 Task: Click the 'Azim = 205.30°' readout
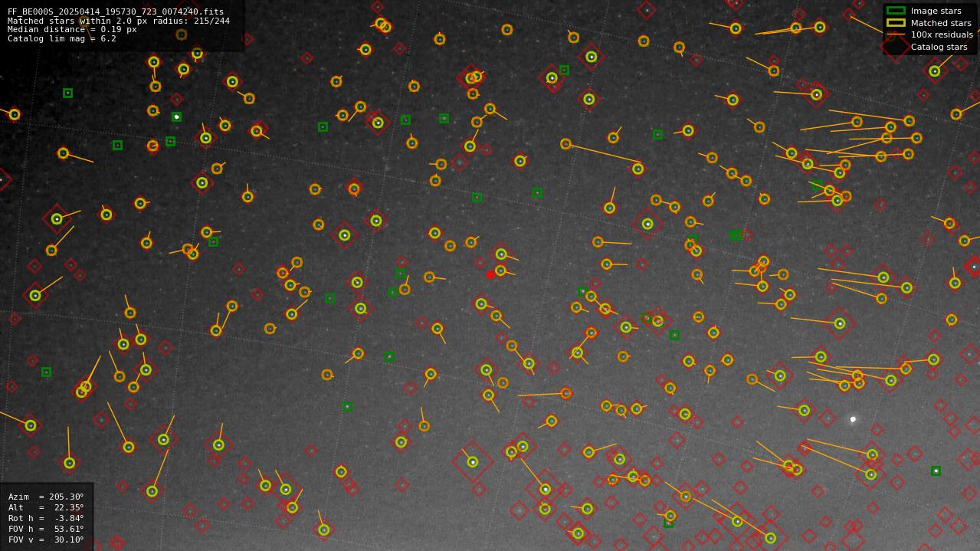[x=46, y=497]
